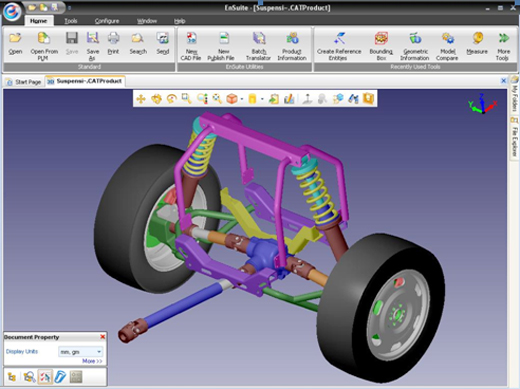Open the Help menu tab
520x389 pixels.
point(179,21)
